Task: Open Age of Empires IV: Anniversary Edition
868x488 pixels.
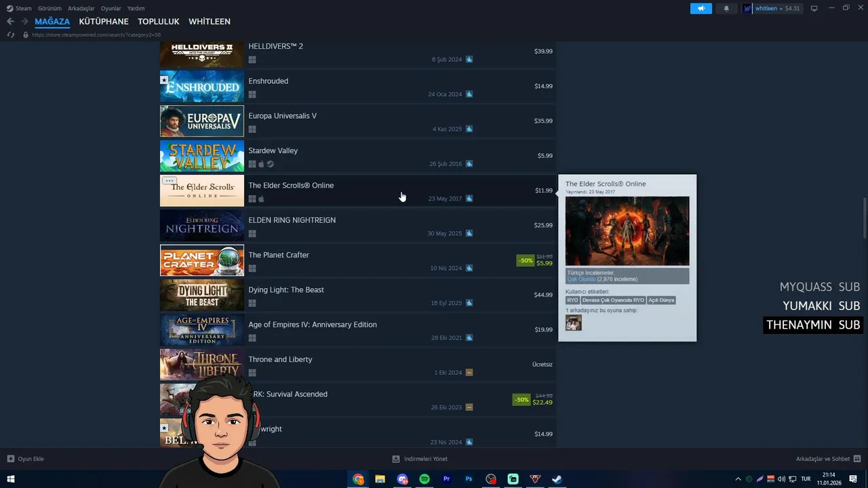Action: [357, 329]
